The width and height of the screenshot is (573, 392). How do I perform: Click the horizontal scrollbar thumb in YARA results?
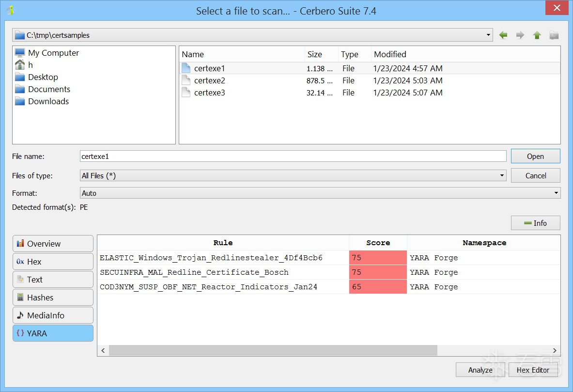click(273, 350)
